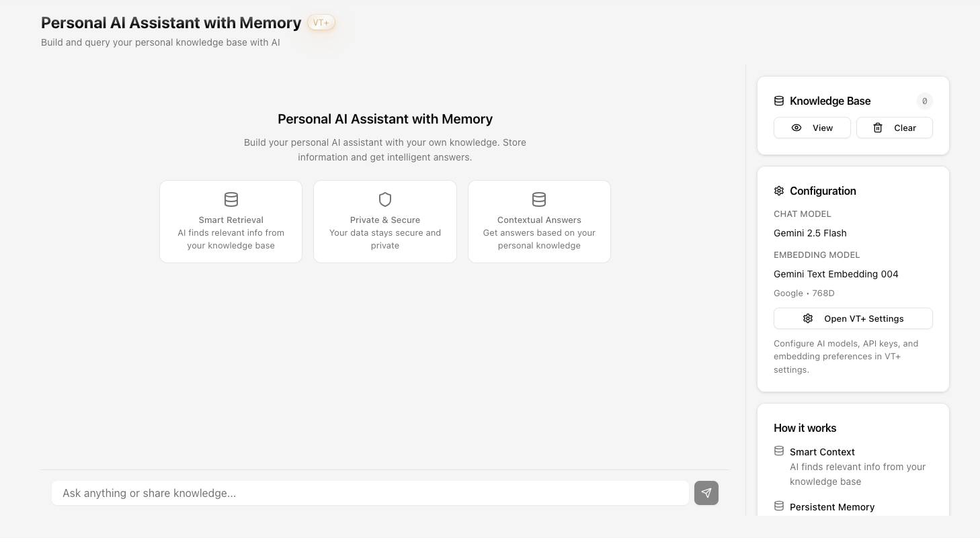Click the trash icon in Clear button
Screen dimensions: 980x546
[878, 128]
